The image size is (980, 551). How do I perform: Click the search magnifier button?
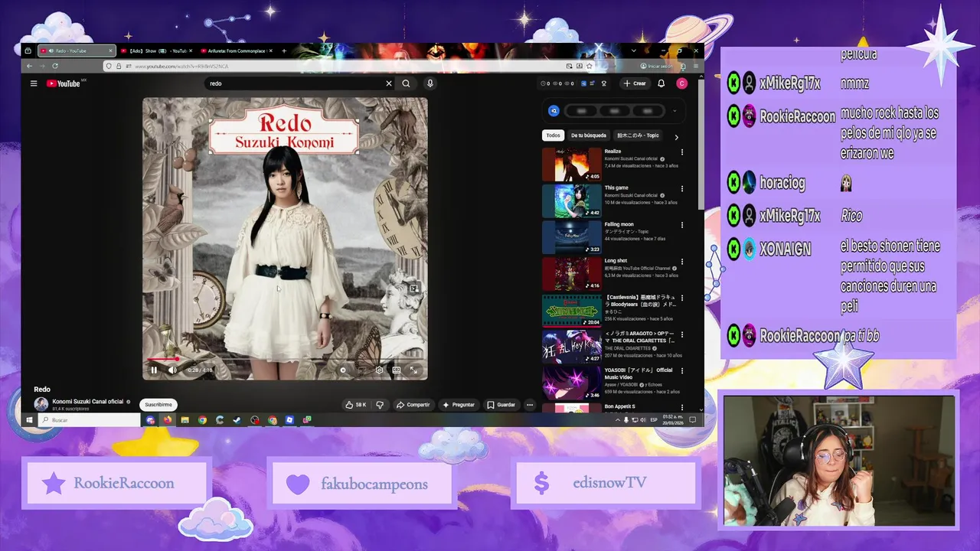(x=407, y=83)
